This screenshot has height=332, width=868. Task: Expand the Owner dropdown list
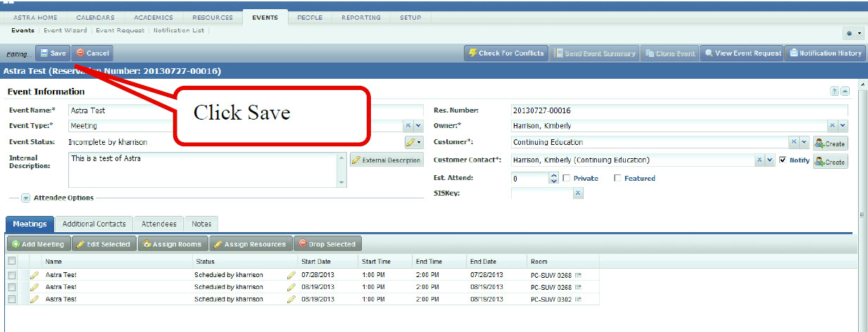point(843,126)
